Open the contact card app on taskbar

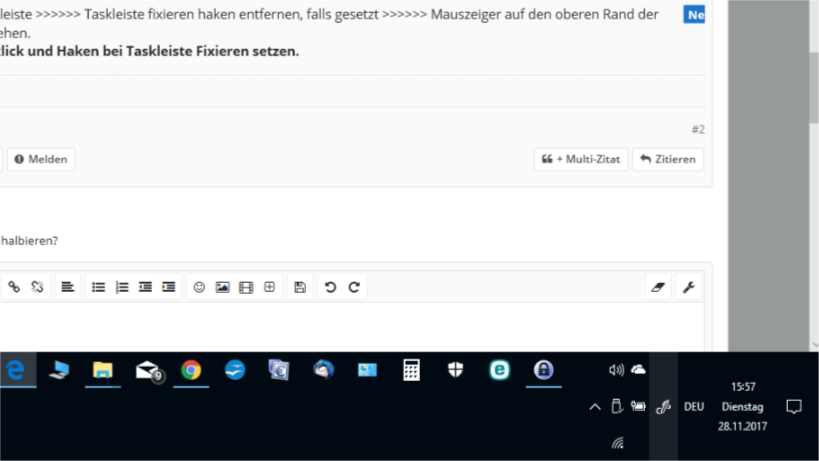[367, 370]
